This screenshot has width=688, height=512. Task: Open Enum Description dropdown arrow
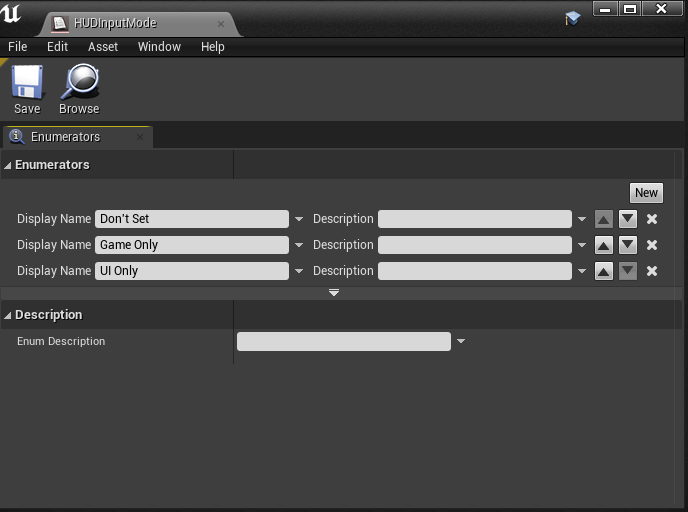(461, 341)
